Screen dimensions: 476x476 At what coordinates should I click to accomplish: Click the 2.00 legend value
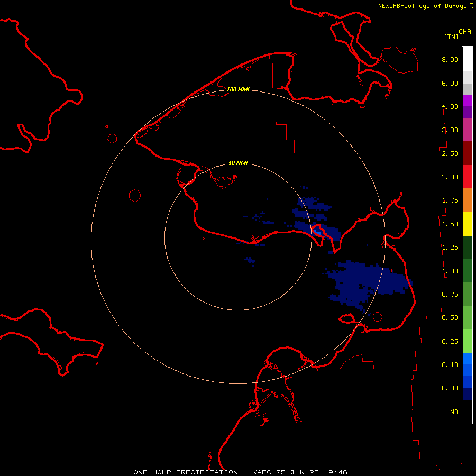pyautogui.click(x=450, y=177)
